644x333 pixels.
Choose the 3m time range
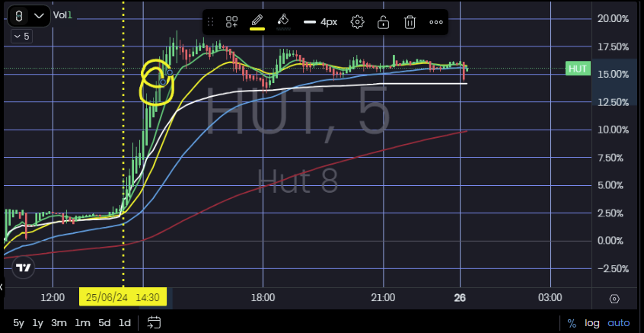[x=59, y=322]
